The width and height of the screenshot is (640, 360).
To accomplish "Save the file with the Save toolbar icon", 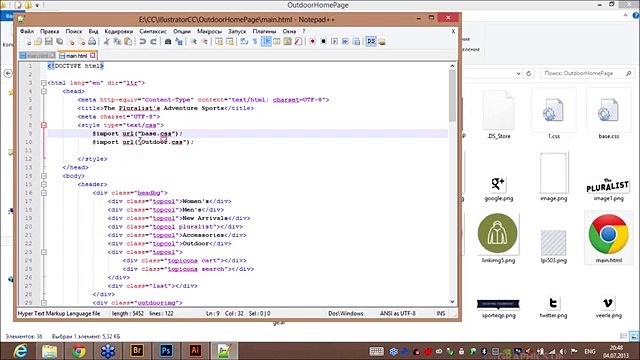I will coord(49,42).
